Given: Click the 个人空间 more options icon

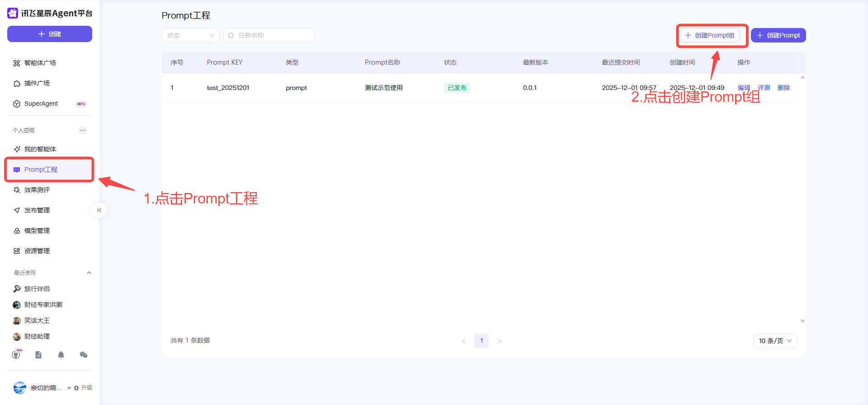Looking at the screenshot, I should click(83, 130).
